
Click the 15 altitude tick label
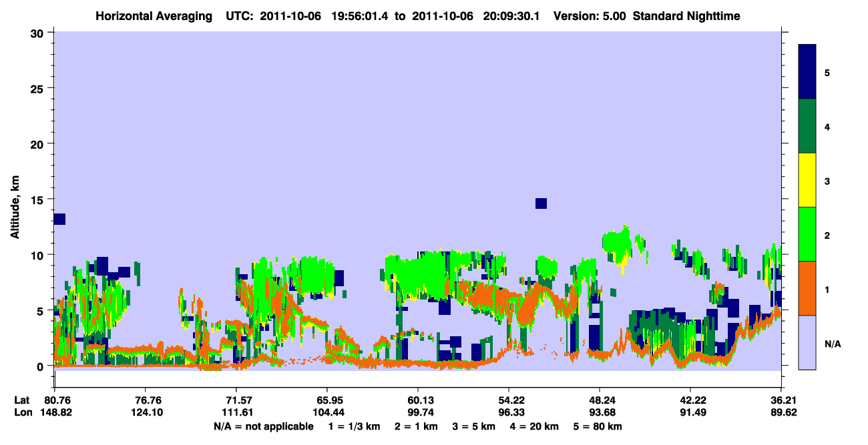(x=39, y=199)
